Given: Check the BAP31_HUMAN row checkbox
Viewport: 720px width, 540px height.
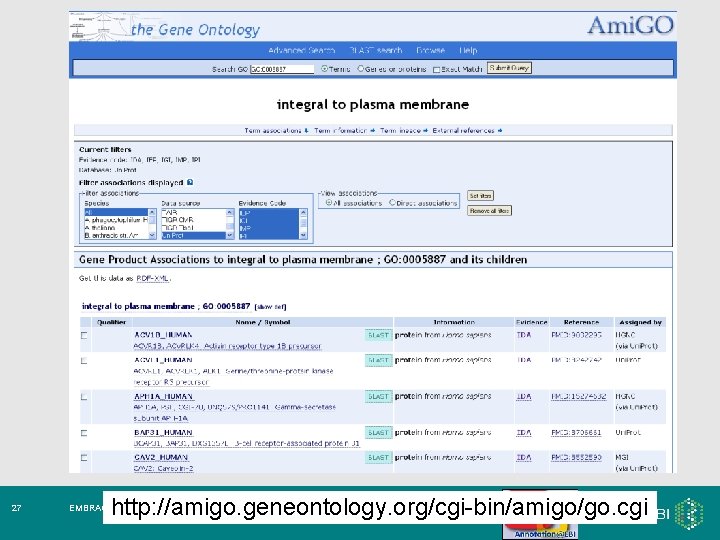Looking at the screenshot, I should pyautogui.click(x=84, y=433).
